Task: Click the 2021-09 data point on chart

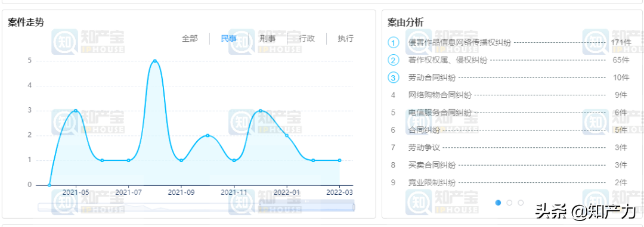Action: click(181, 160)
